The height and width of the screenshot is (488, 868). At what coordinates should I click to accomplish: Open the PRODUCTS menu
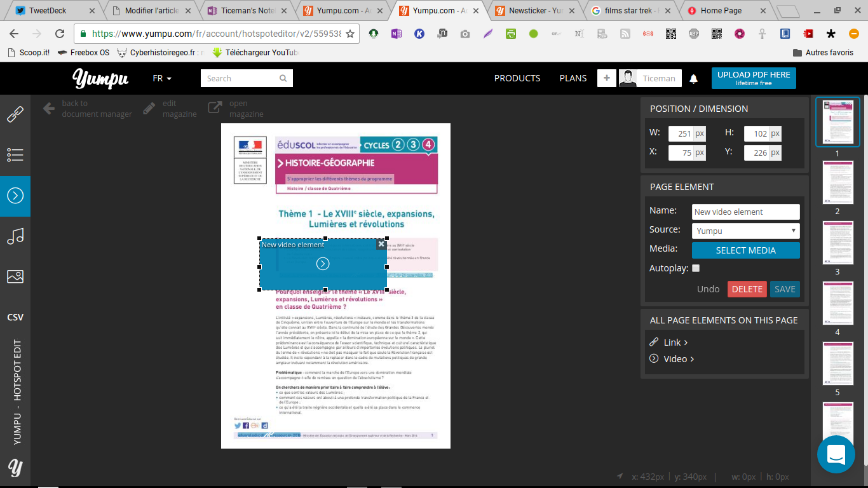tap(517, 78)
